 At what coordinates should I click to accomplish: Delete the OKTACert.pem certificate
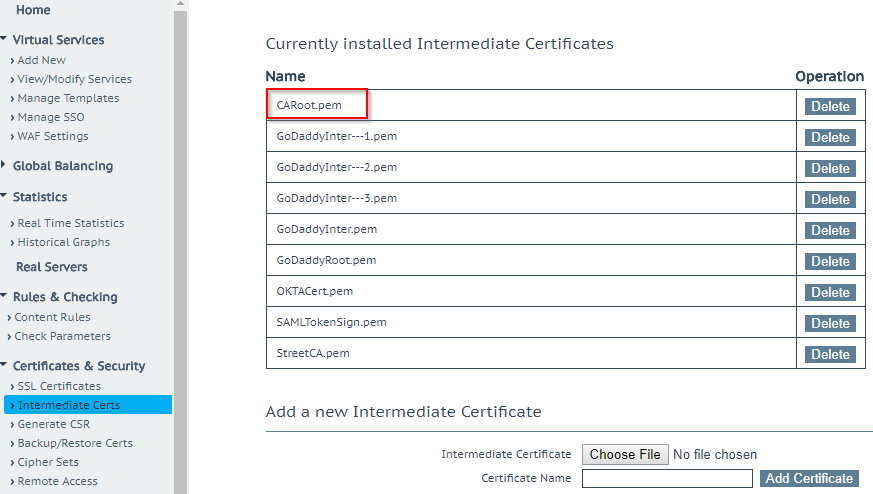click(830, 292)
